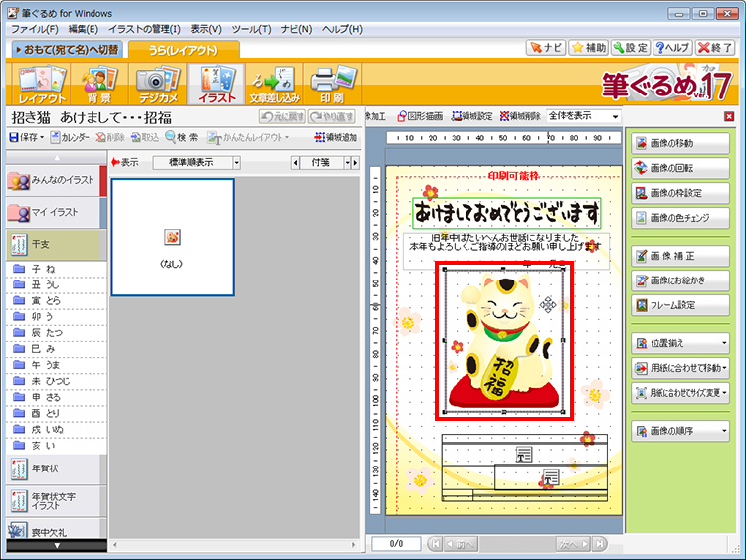Image resolution: width=746 pixels, height=560 pixels.
Task: Select the lucky cat image on canvas
Action: pyautogui.click(x=504, y=340)
